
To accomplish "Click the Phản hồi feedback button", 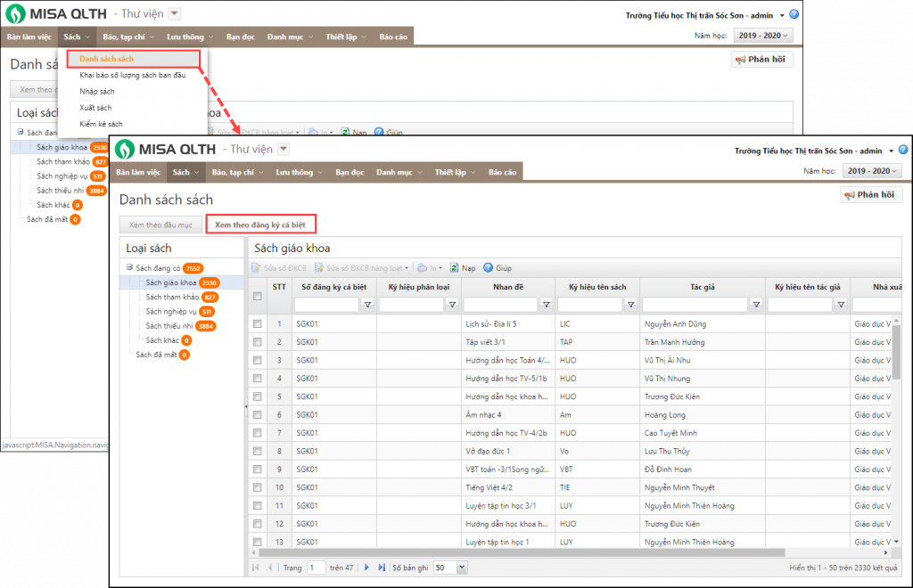I will click(x=871, y=195).
